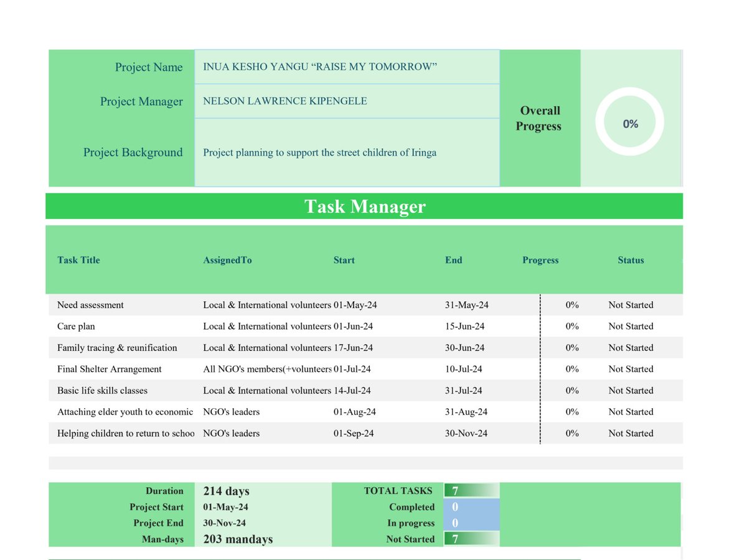
Task: Click the start date 01-Sep-24
Action: click(x=354, y=433)
